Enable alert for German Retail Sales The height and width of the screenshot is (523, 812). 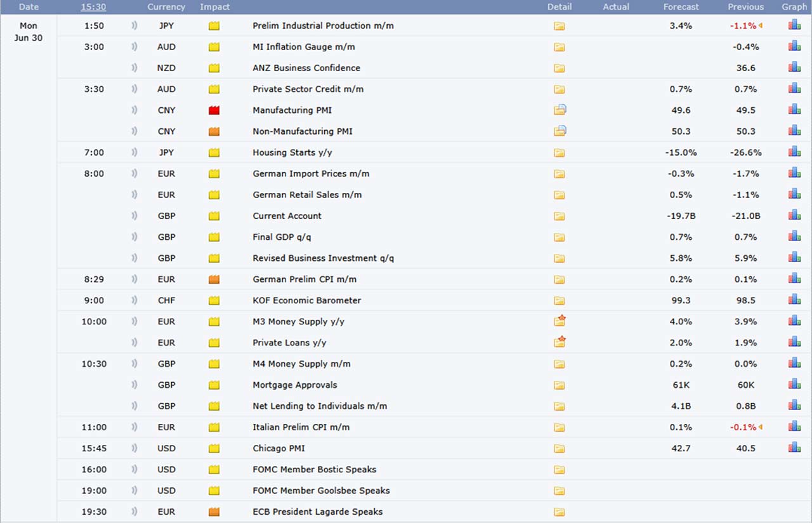(134, 195)
